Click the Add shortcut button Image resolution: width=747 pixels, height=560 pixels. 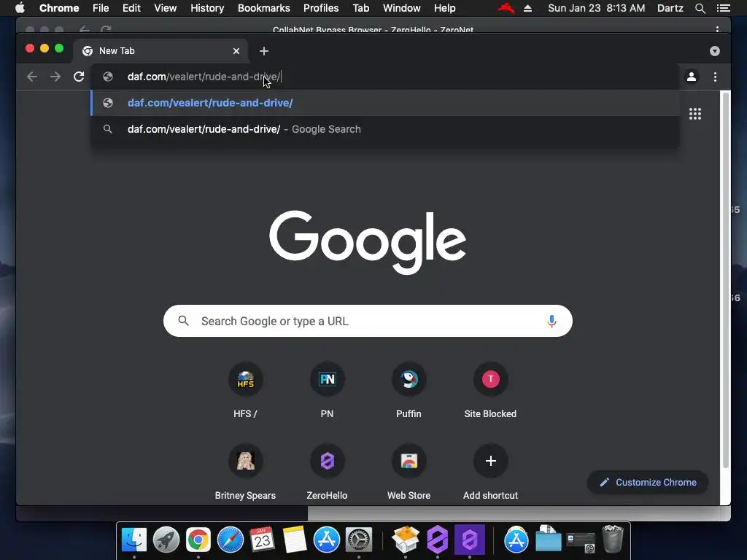point(490,472)
